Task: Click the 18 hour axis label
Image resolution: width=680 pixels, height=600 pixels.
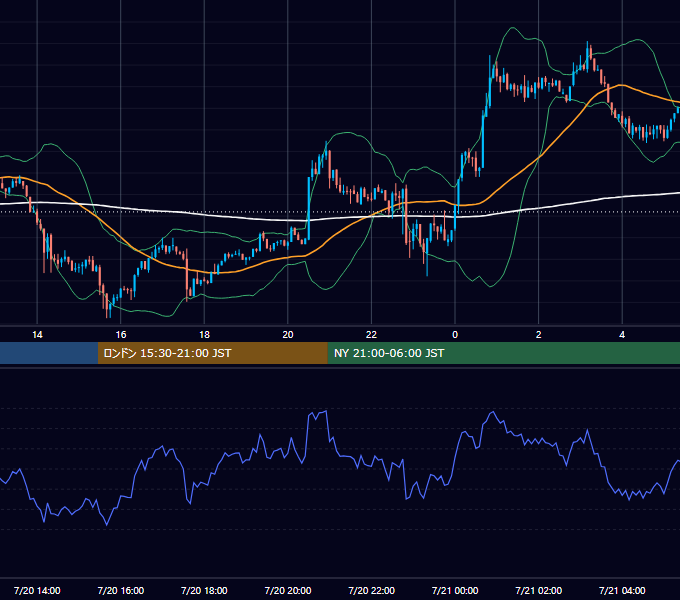Action: tap(204, 335)
